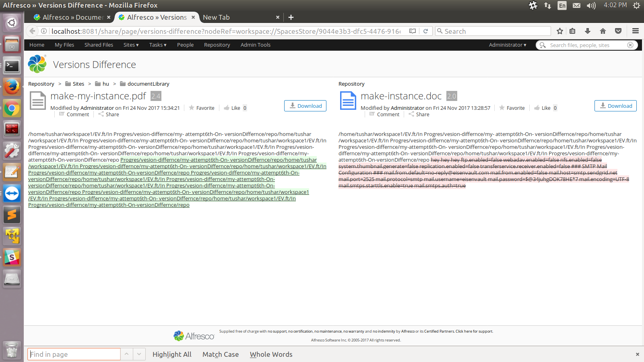Click Repository breadcrumb link on left
The image size is (644, 362).
[41, 84]
